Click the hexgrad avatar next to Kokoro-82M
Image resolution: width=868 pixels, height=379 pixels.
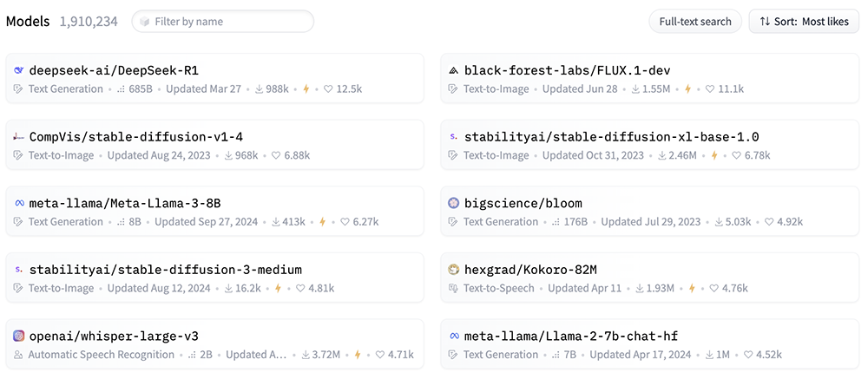click(453, 270)
